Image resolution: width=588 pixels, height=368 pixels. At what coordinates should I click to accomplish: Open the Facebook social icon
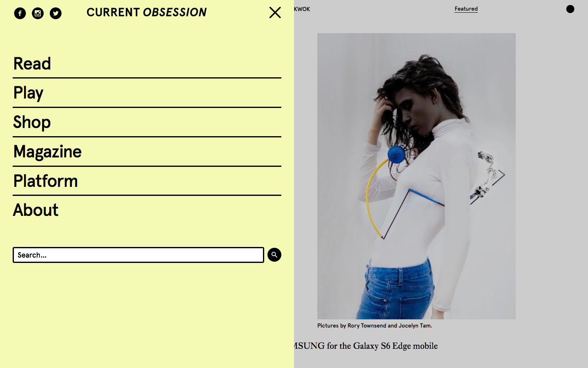20,13
